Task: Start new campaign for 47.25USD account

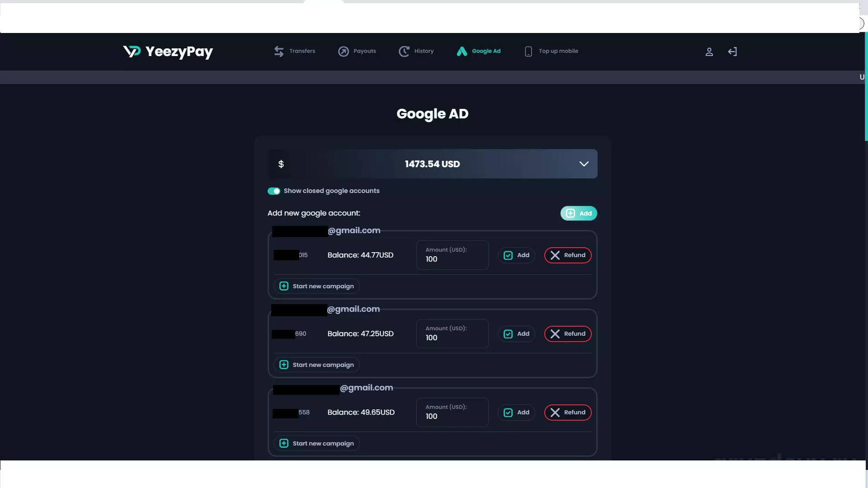Action: point(316,365)
